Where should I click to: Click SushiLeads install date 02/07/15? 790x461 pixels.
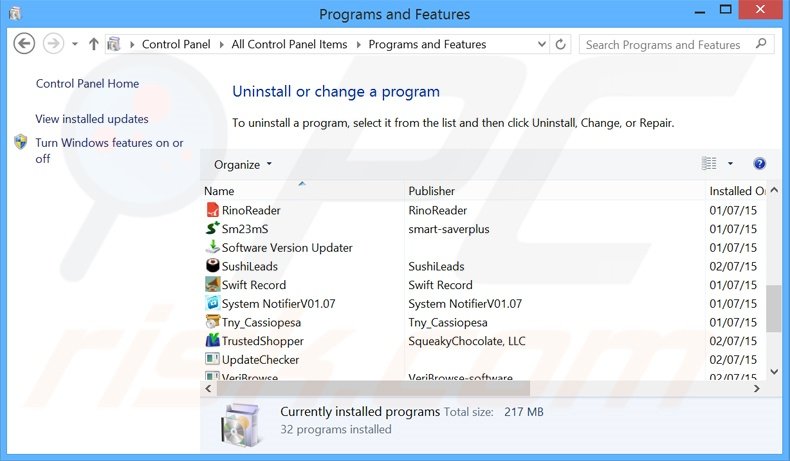[733, 266]
